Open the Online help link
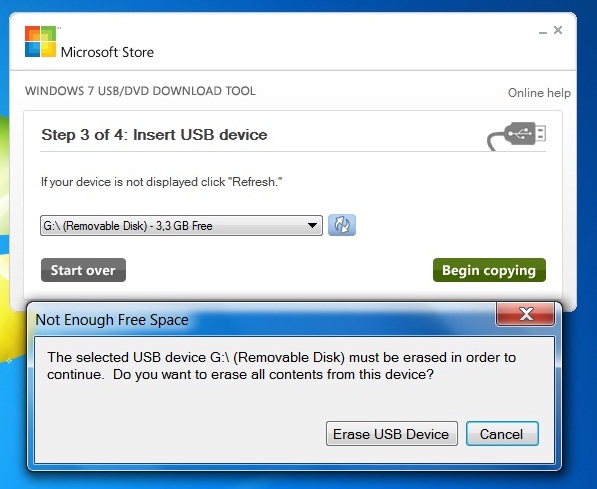This screenshot has width=597, height=489. coord(539,93)
